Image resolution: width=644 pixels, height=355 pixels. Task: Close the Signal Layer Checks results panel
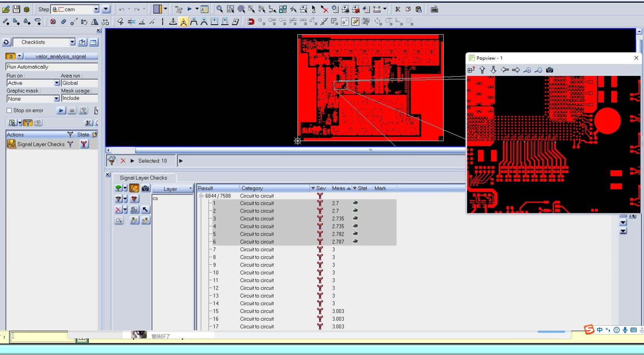point(108,175)
